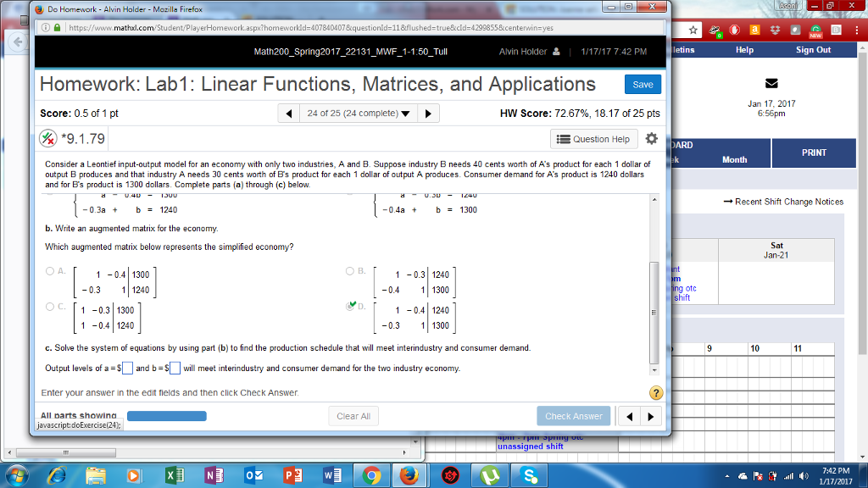The image size is (868, 488).
Task: Select answer choice A
Action: (49, 271)
